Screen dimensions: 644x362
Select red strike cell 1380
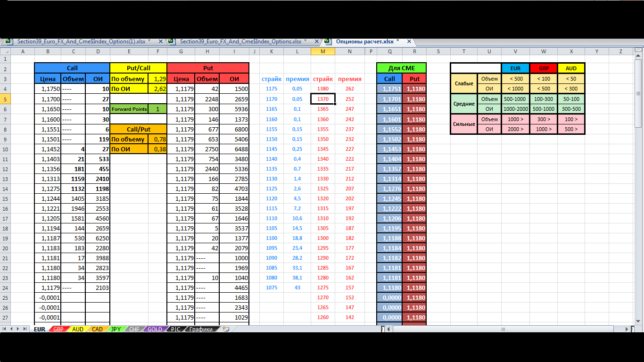(x=323, y=89)
